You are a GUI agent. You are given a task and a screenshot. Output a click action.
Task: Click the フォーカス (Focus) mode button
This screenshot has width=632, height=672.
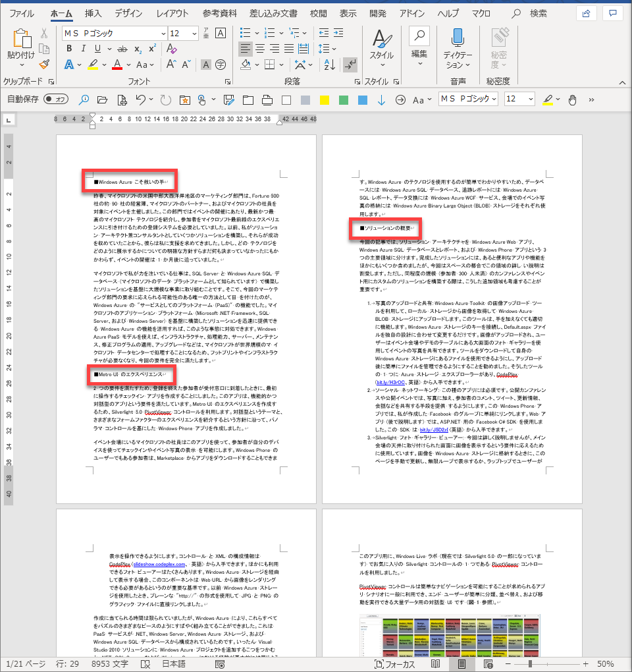click(395, 663)
